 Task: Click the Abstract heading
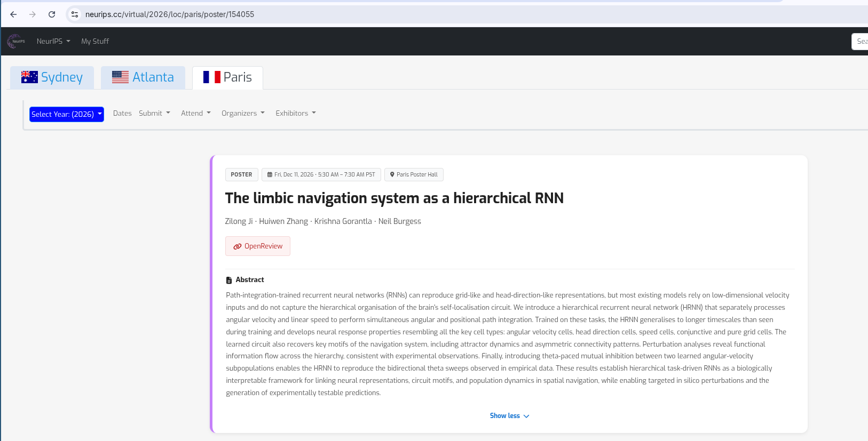tap(250, 280)
